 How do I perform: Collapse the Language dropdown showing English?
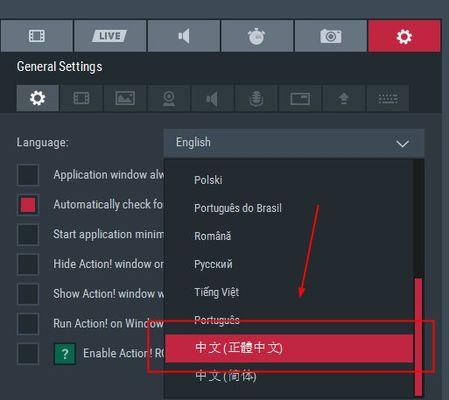(x=294, y=143)
